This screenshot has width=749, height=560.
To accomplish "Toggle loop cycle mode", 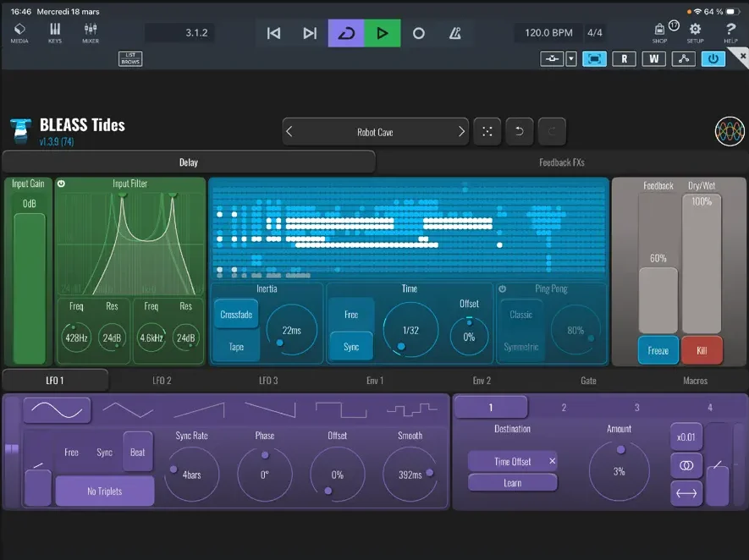I will point(346,33).
